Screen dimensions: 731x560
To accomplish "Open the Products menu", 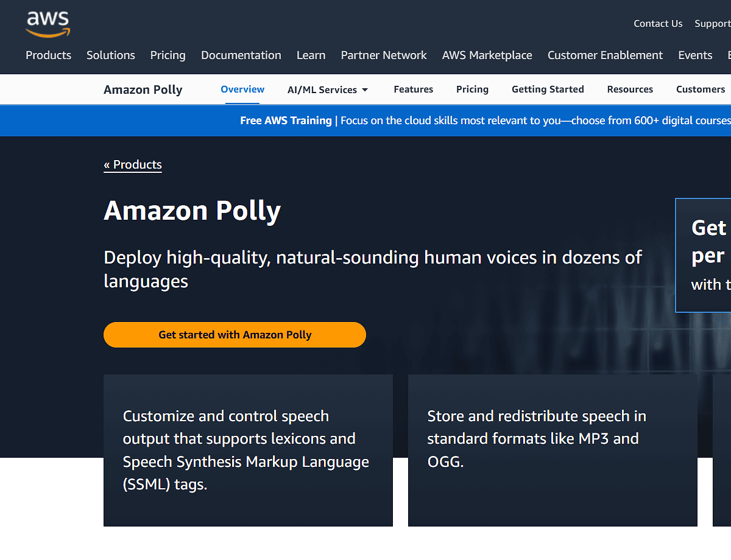I will 48,55.
